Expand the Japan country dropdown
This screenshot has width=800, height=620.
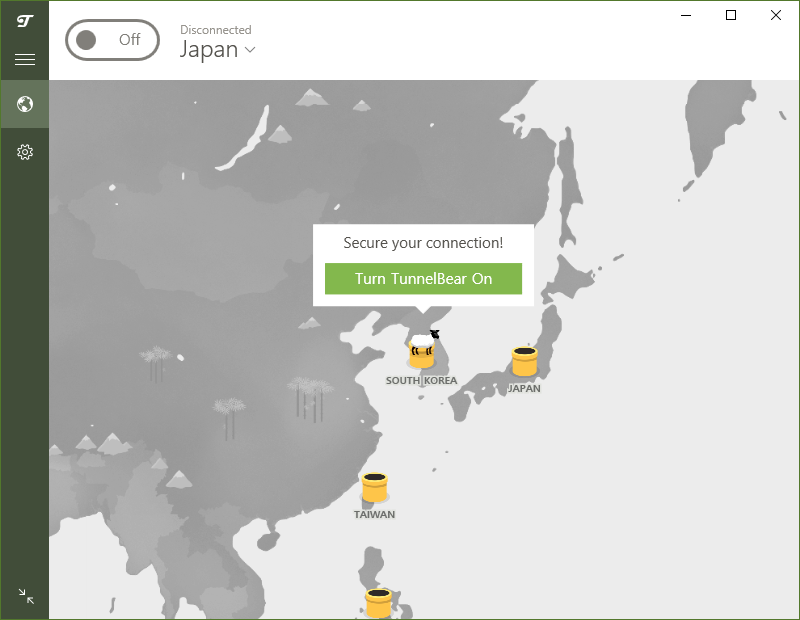[217, 49]
